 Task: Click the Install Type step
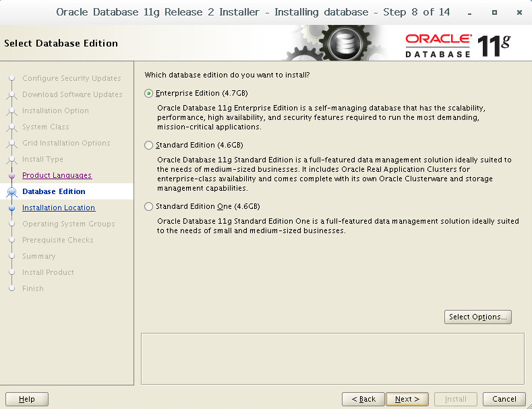coord(42,159)
